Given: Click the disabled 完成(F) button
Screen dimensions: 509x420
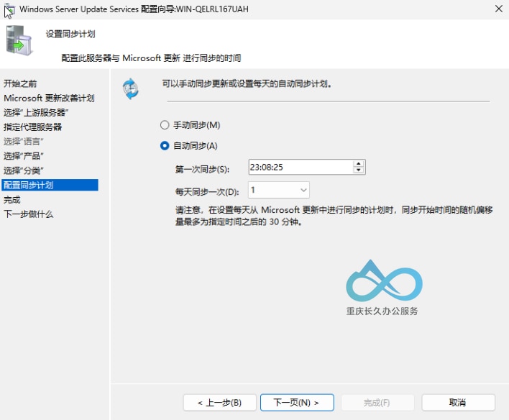Looking at the screenshot, I should click(x=377, y=403).
